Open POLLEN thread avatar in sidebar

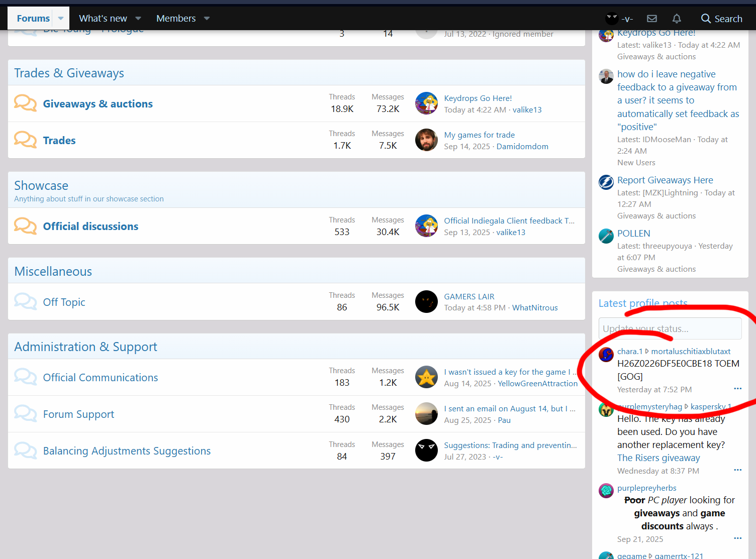(606, 236)
